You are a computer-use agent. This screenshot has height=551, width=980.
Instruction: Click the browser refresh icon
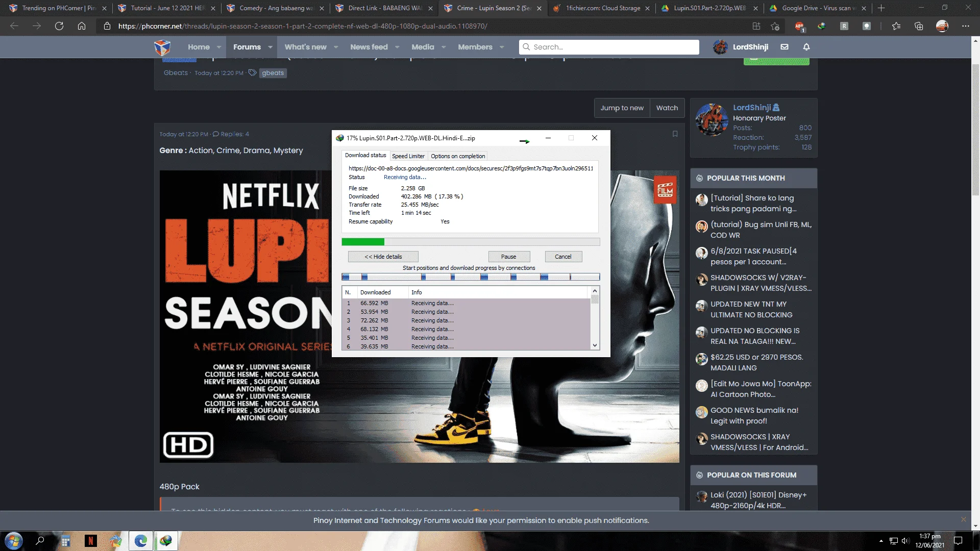[x=59, y=26]
